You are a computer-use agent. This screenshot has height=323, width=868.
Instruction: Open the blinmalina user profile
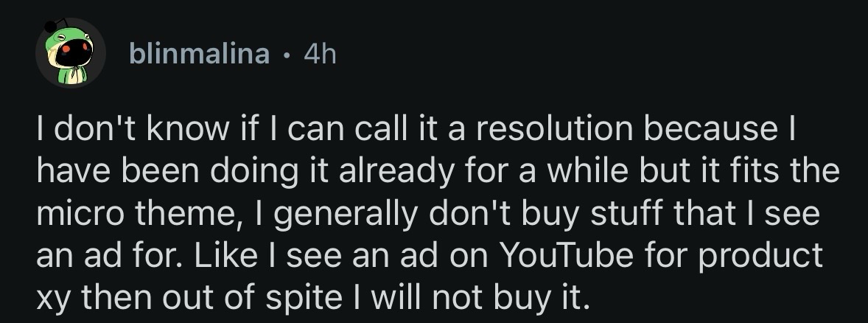[x=198, y=53]
